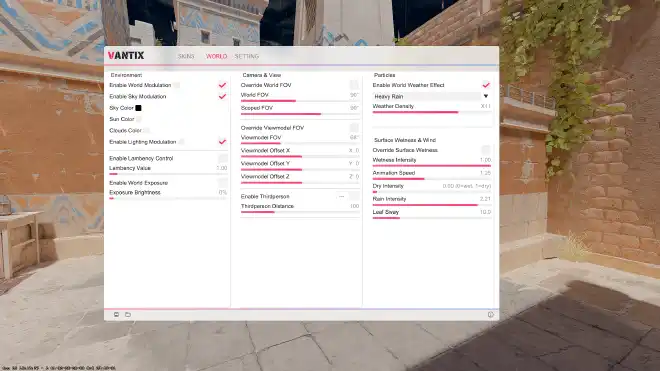Adjust the Scoped FOV slider
Viewport: 660px width, 371px height.
tap(300, 114)
